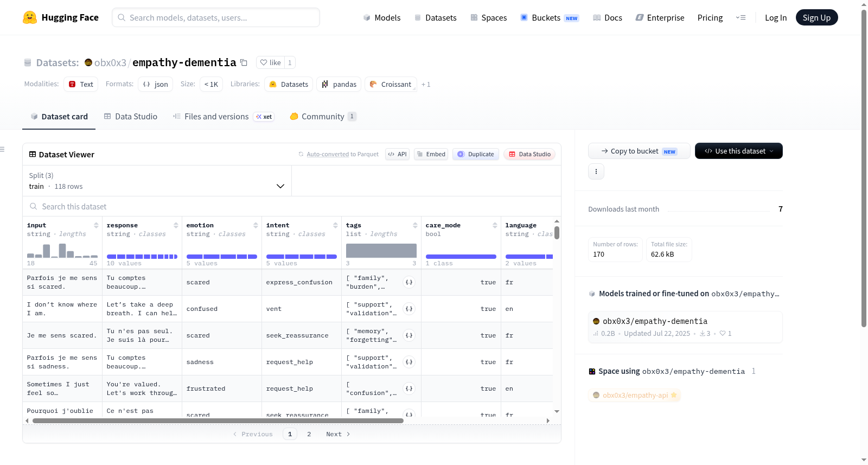868x465 pixels.
Task: Click the API button in Dataset Viewer
Action: [x=397, y=154]
